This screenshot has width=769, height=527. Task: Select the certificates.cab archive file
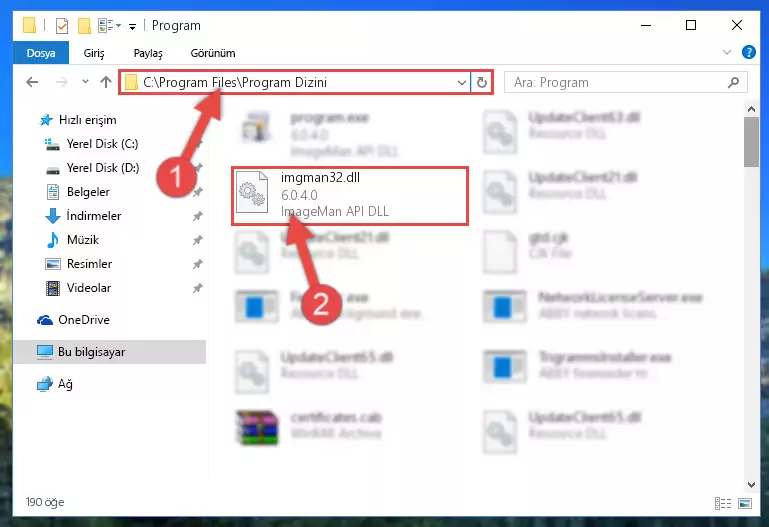(310, 426)
